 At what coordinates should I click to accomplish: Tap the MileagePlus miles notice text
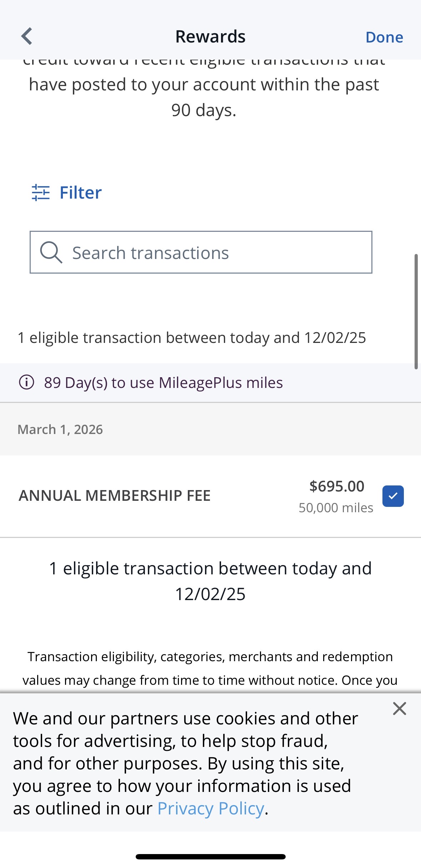click(x=164, y=383)
